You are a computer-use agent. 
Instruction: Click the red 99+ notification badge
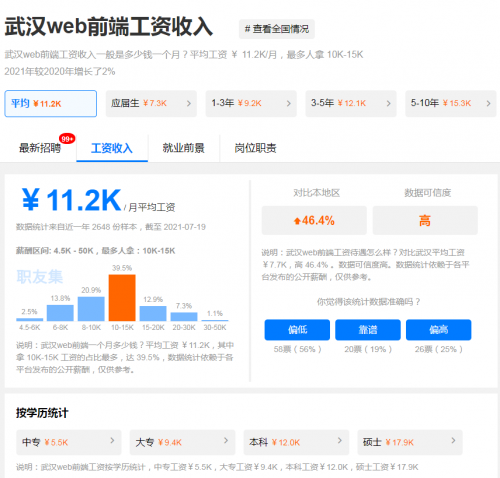[67, 139]
